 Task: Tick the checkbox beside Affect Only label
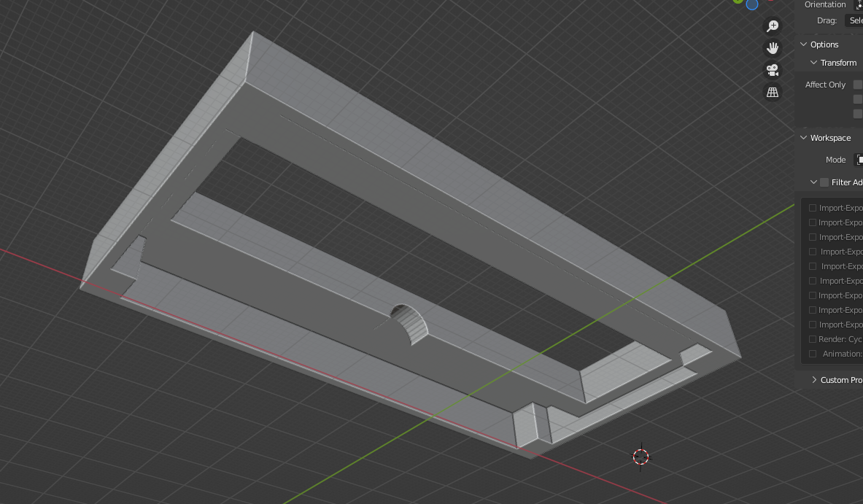click(x=857, y=84)
